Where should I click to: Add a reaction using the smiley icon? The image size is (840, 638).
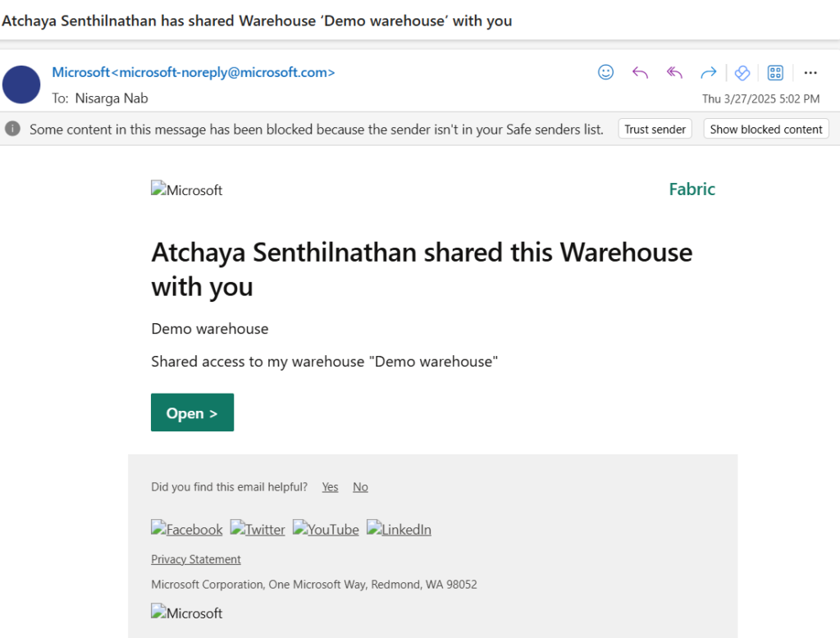pos(605,72)
